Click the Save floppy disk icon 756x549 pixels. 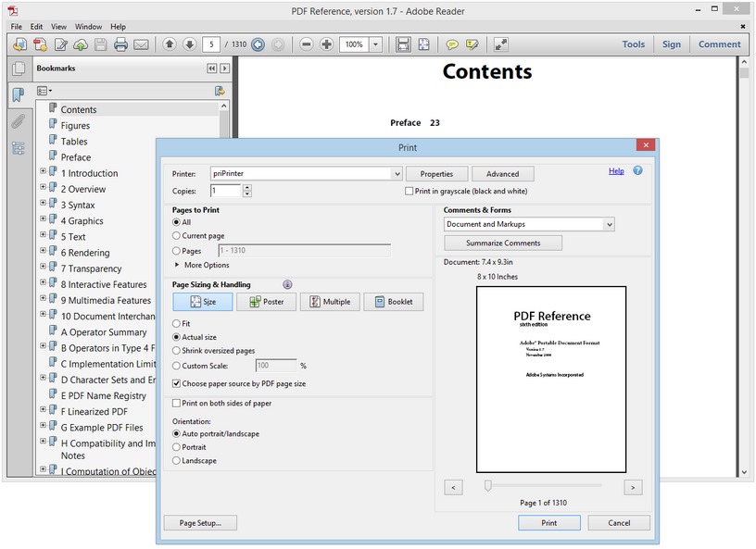coord(101,44)
